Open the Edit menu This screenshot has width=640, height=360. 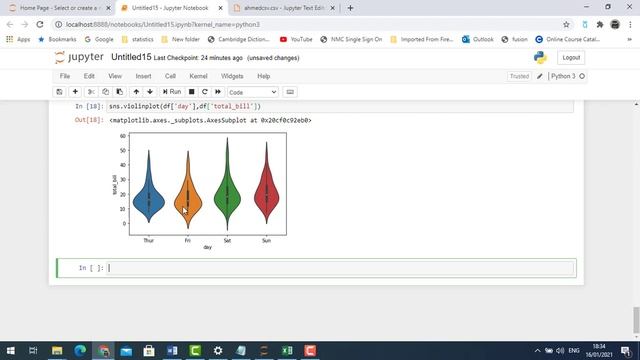click(x=89, y=76)
